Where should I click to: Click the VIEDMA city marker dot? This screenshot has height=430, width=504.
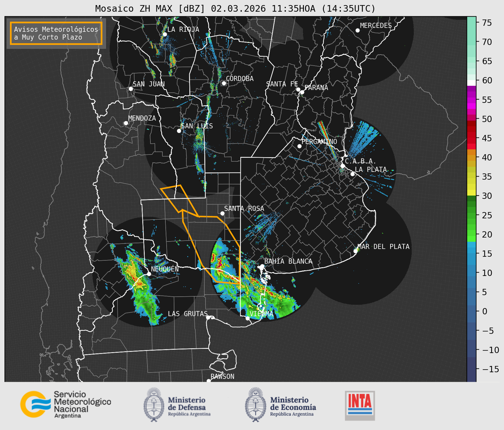tap(247, 318)
